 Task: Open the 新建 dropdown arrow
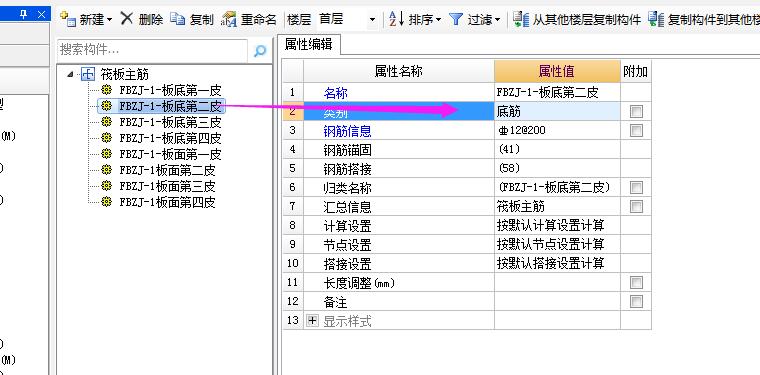tap(109, 20)
